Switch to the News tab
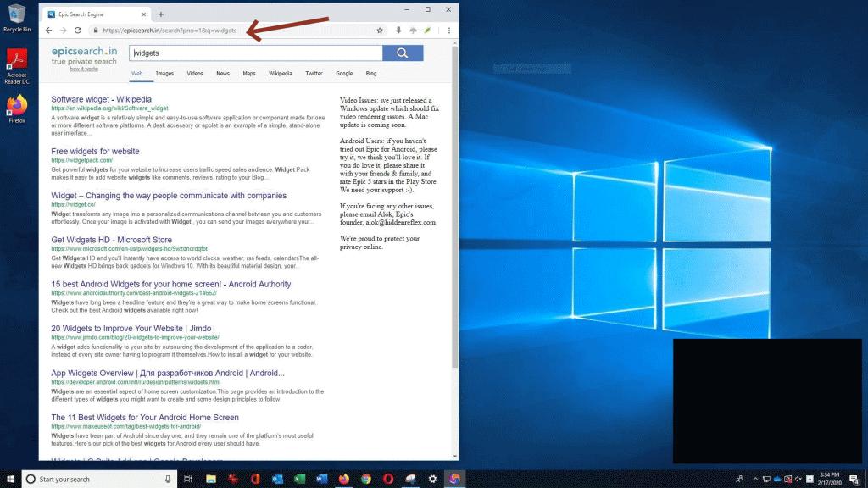This screenshot has width=868, height=488. [x=223, y=73]
